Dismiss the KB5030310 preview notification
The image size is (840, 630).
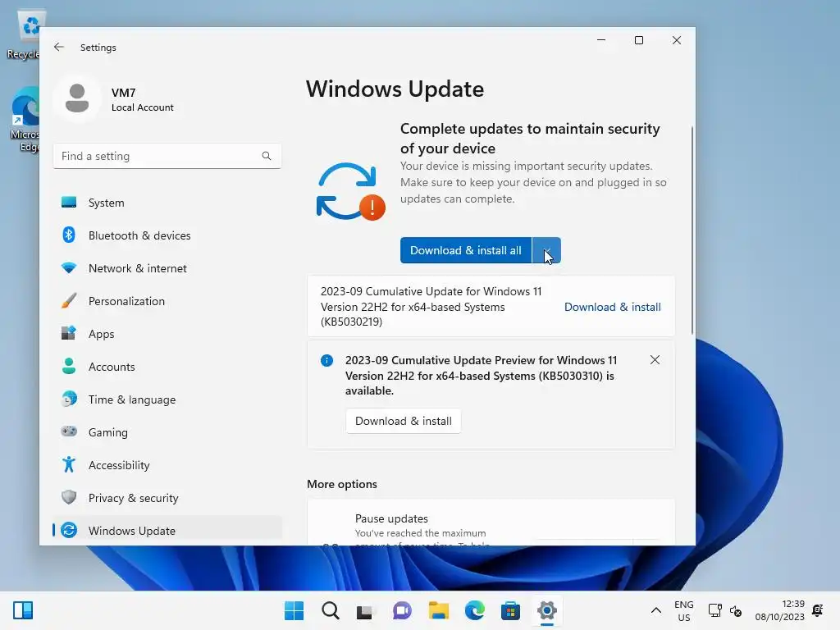coord(655,360)
